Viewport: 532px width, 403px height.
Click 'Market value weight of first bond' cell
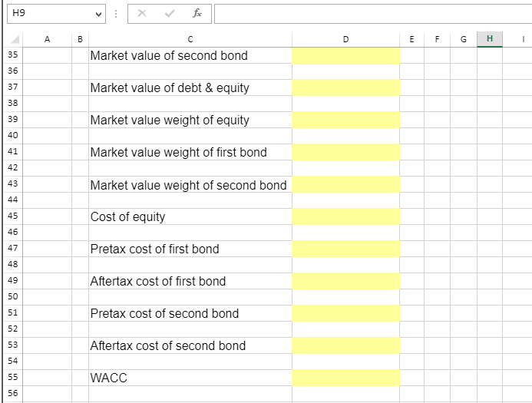pos(190,152)
